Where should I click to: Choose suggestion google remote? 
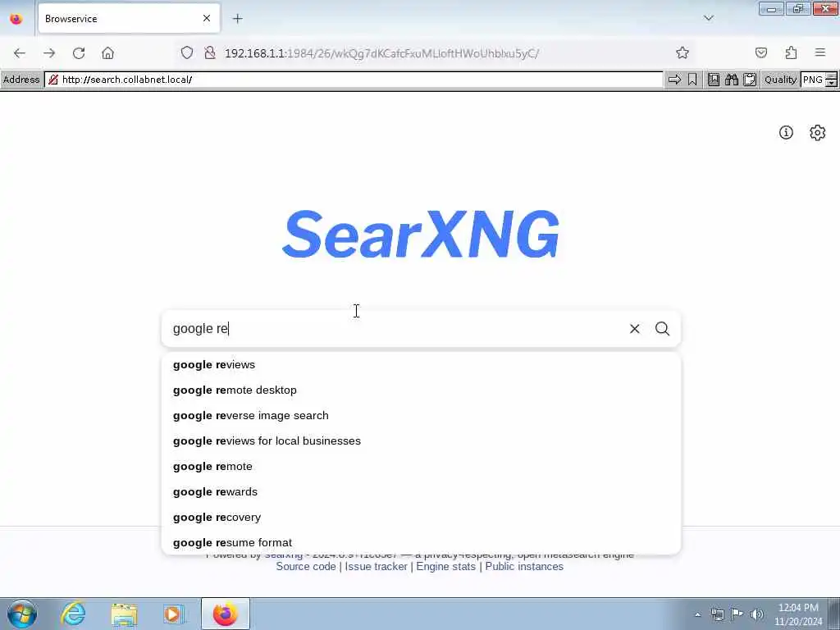[x=421, y=467]
